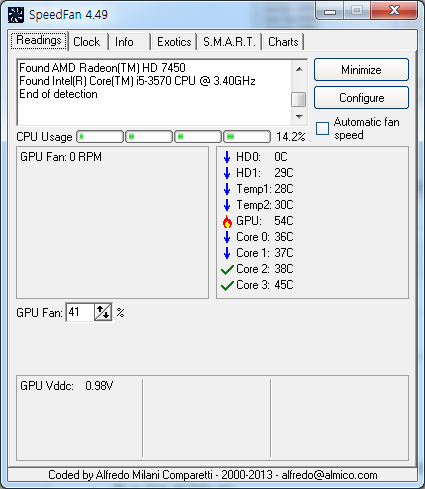Click the log box scroll down arrow
The width and height of the screenshot is (425, 489).
299,117
